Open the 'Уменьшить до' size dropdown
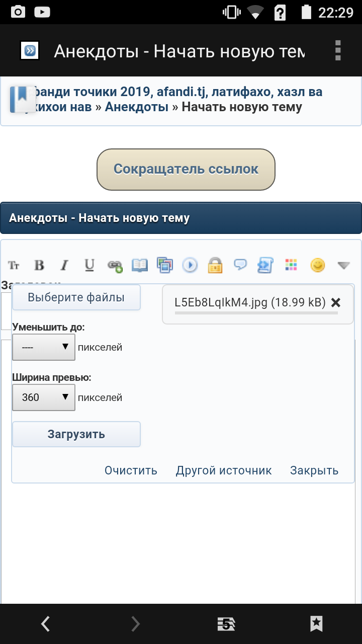Screen dimensions: 362x644 pos(44,347)
